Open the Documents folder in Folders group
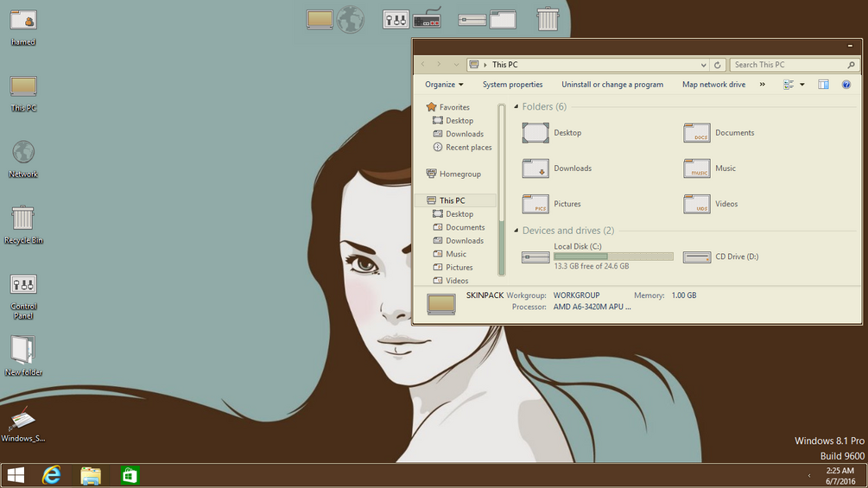The height and width of the screenshot is (488, 868). [x=719, y=133]
